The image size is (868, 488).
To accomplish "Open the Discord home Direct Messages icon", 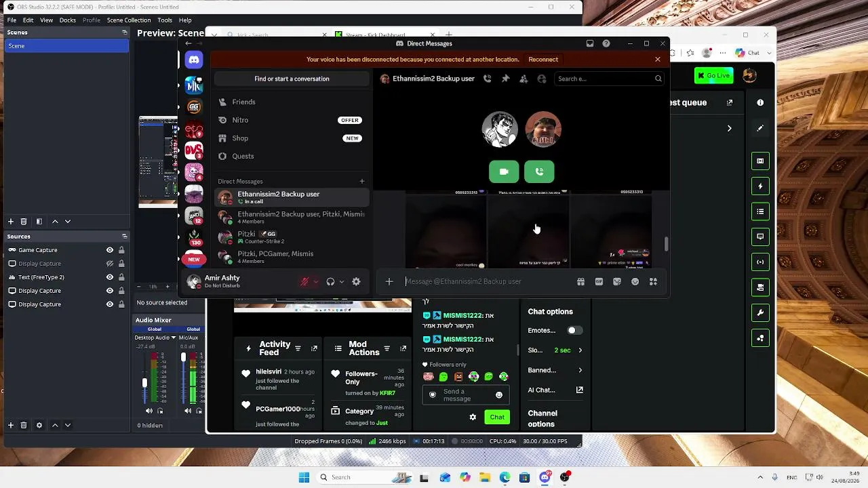I will [x=194, y=60].
